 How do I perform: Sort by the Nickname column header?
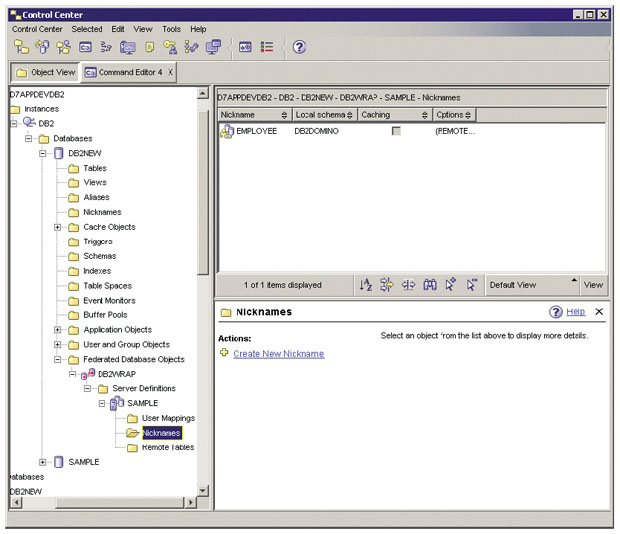coord(254,115)
